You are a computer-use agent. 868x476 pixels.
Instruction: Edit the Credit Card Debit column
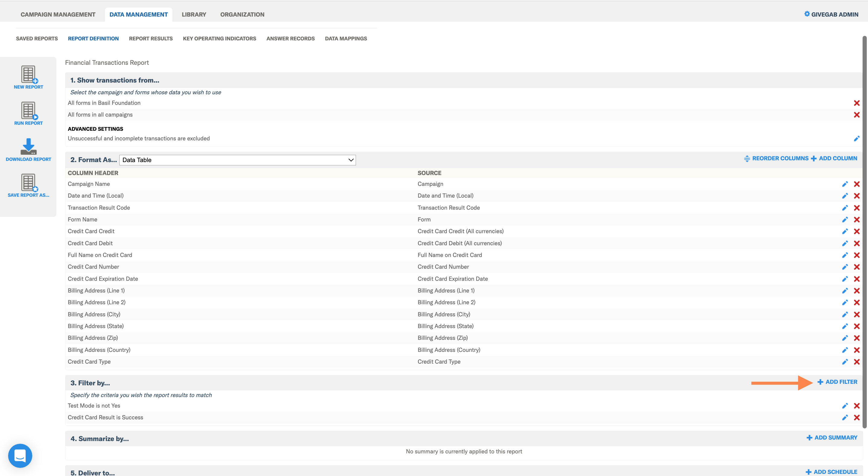pos(845,243)
